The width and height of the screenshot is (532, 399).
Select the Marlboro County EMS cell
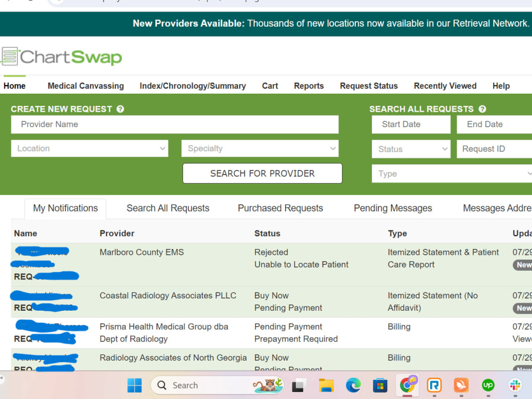tap(142, 252)
